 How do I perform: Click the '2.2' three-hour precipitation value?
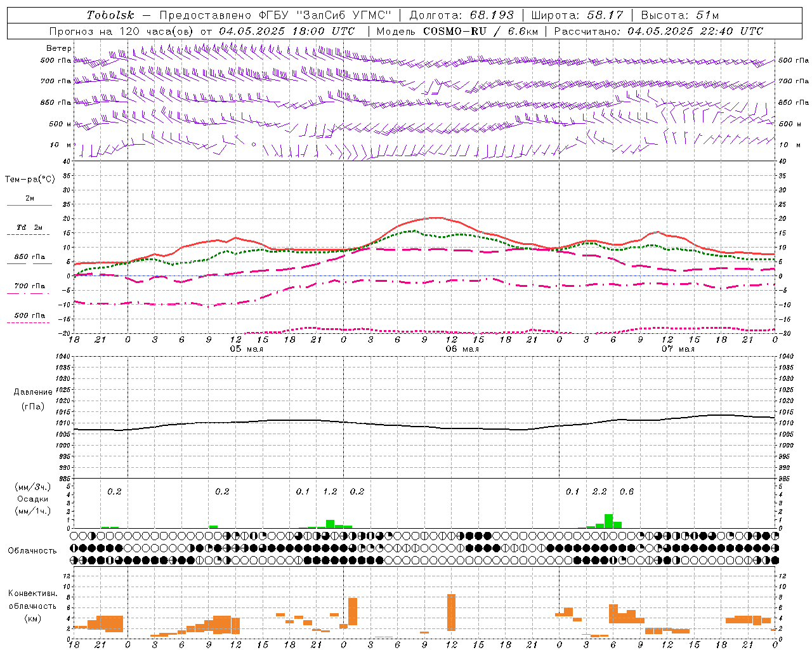pos(599,492)
